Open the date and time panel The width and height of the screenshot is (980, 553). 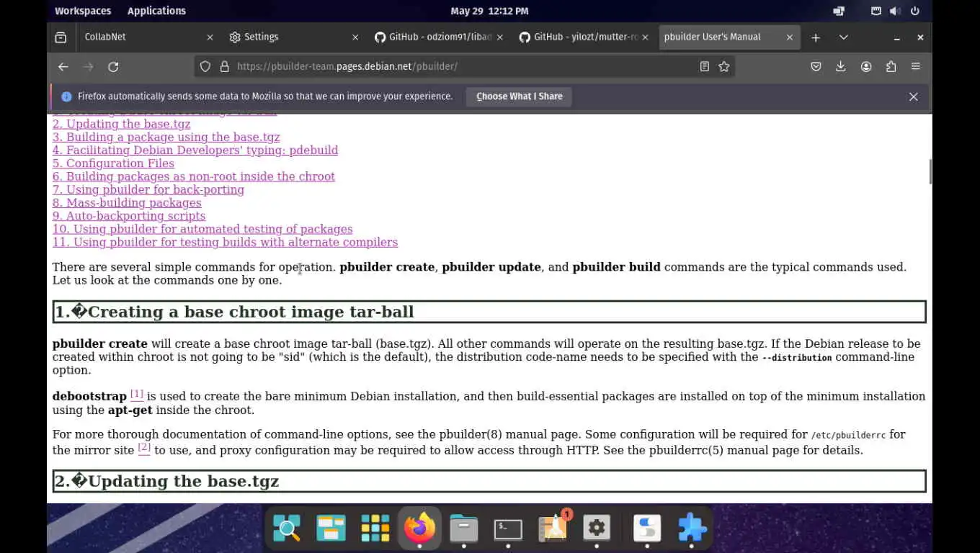pyautogui.click(x=489, y=11)
